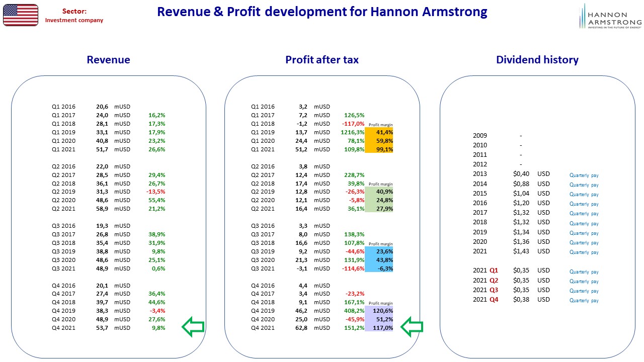Click 'Quarterly pay' next to 2013
The width and height of the screenshot is (644, 362).
click(584, 175)
